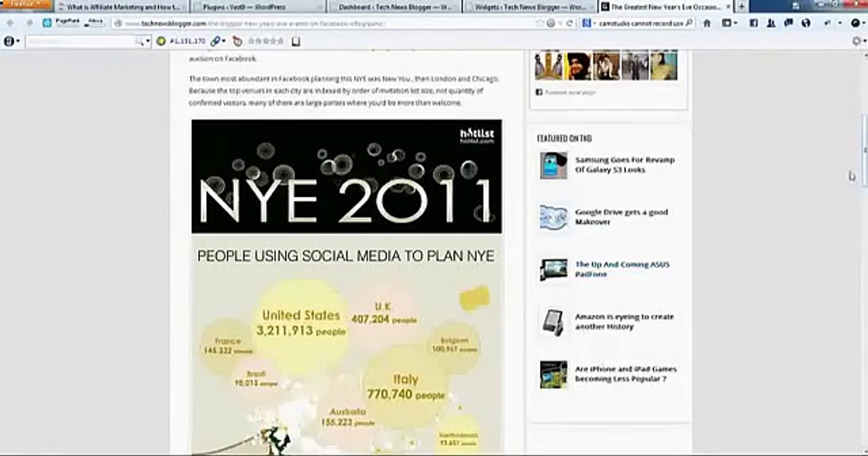The width and height of the screenshot is (868, 456).
Task: Open the search engine selector dropdown
Action: (589, 23)
